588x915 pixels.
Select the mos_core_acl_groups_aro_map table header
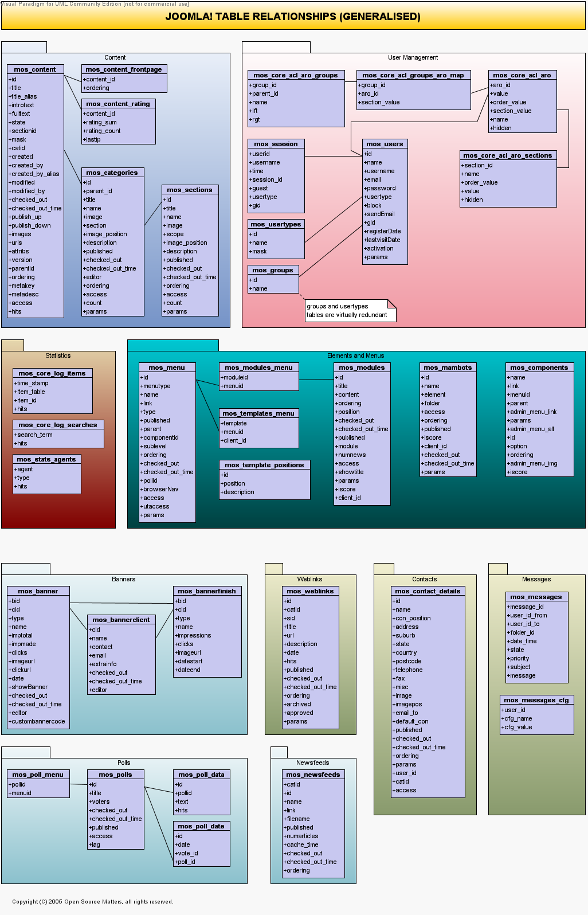coord(413,75)
